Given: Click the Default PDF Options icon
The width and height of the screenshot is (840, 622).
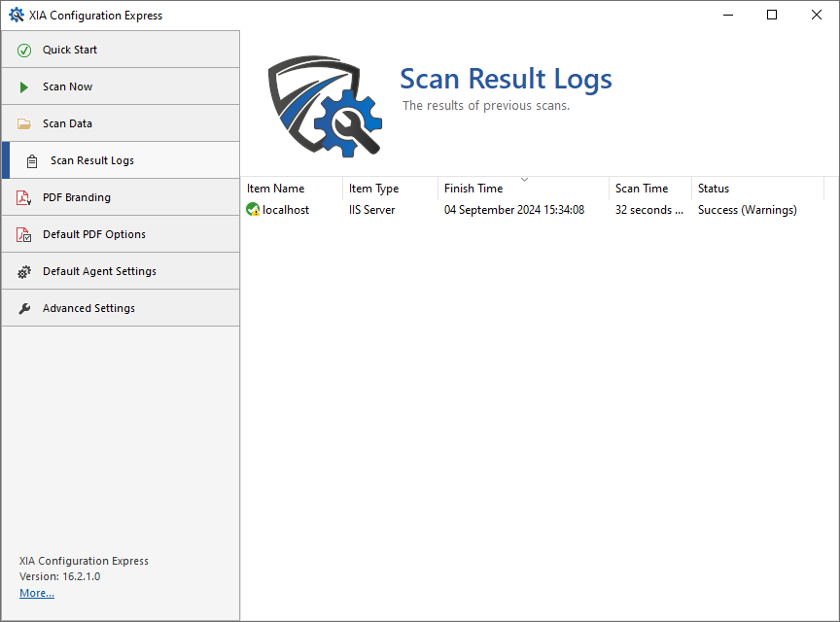Looking at the screenshot, I should click(23, 234).
